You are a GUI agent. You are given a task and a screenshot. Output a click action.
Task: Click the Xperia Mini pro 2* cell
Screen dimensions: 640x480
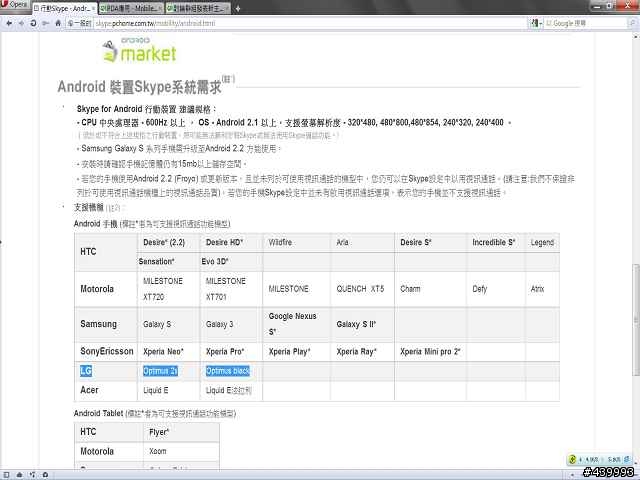[430, 351]
